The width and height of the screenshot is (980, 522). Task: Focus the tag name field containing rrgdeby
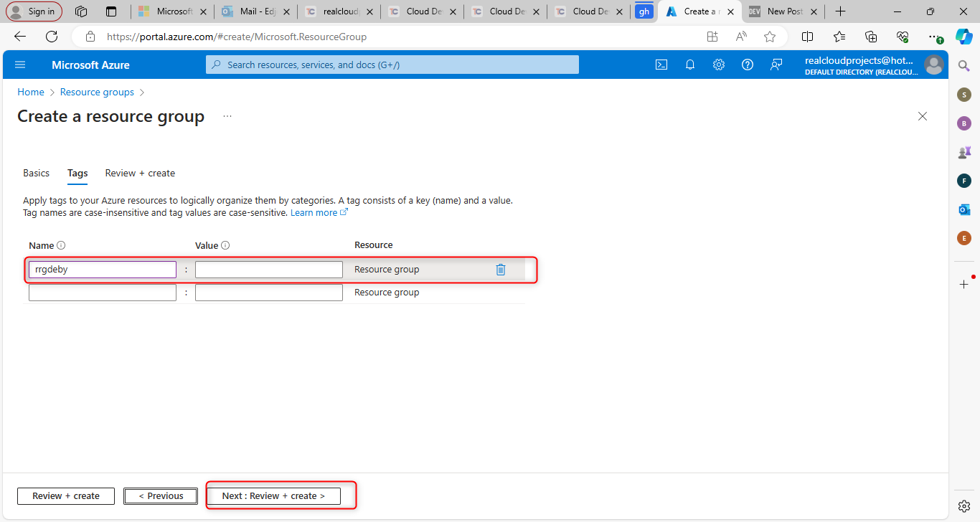pos(103,270)
